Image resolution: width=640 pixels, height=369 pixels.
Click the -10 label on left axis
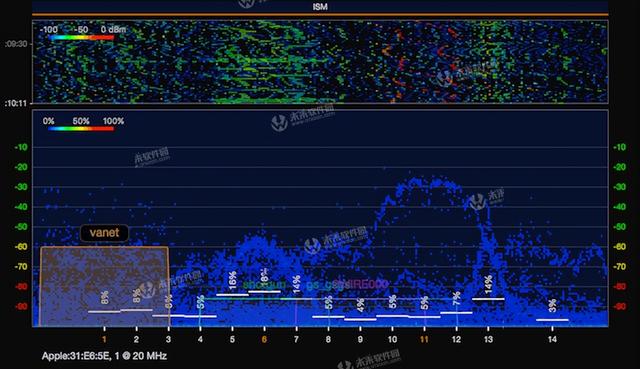tap(21, 147)
